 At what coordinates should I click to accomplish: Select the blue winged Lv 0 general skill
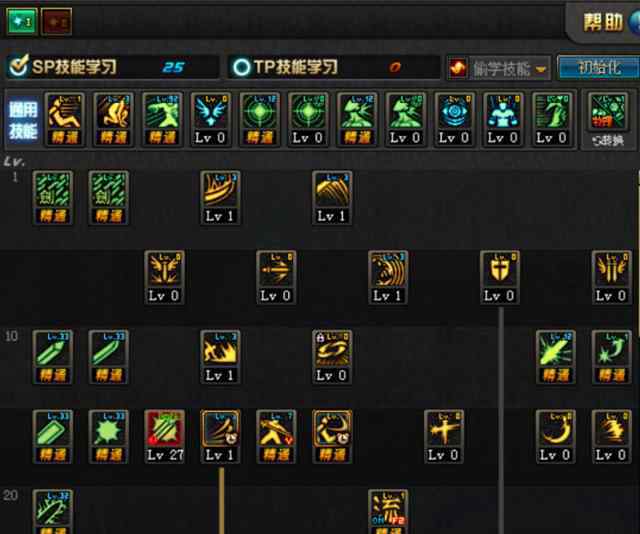(x=211, y=119)
